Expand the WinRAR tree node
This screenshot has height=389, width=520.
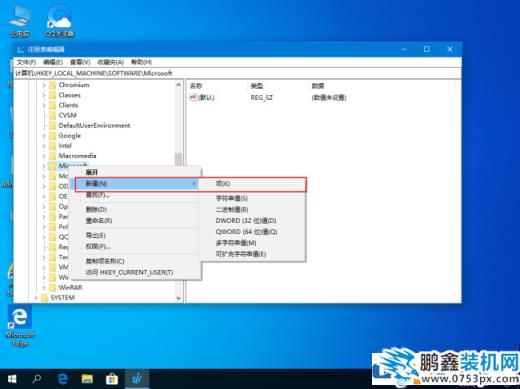tap(44, 287)
